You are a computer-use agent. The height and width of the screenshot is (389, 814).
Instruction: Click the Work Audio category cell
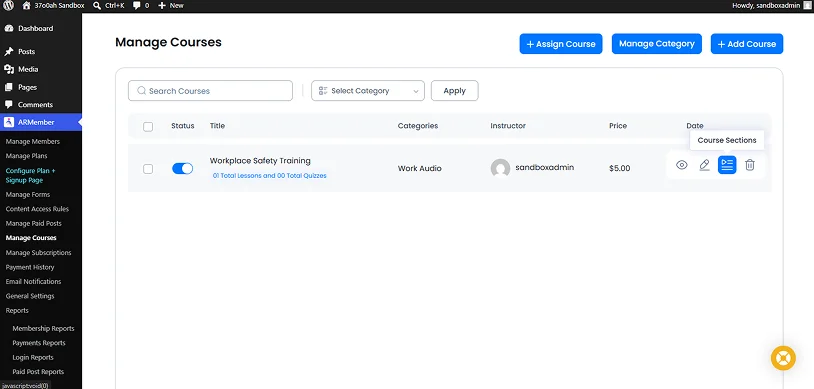tap(419, 168)
